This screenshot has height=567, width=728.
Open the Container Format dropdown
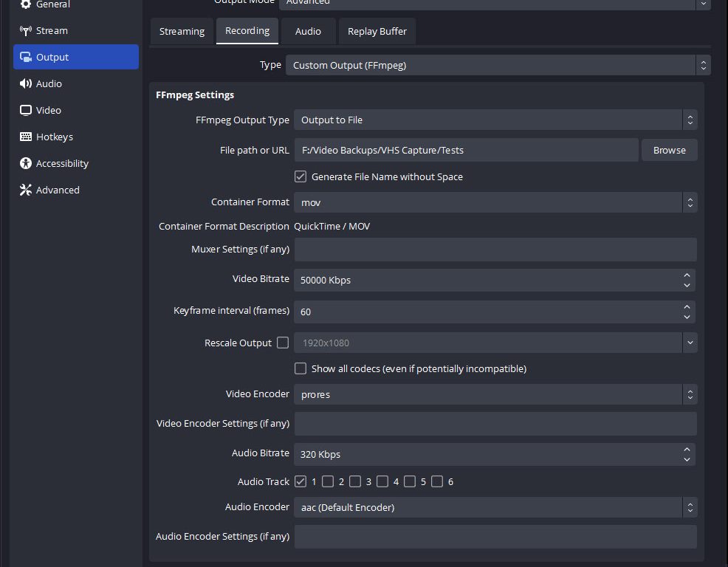[495, 202]
